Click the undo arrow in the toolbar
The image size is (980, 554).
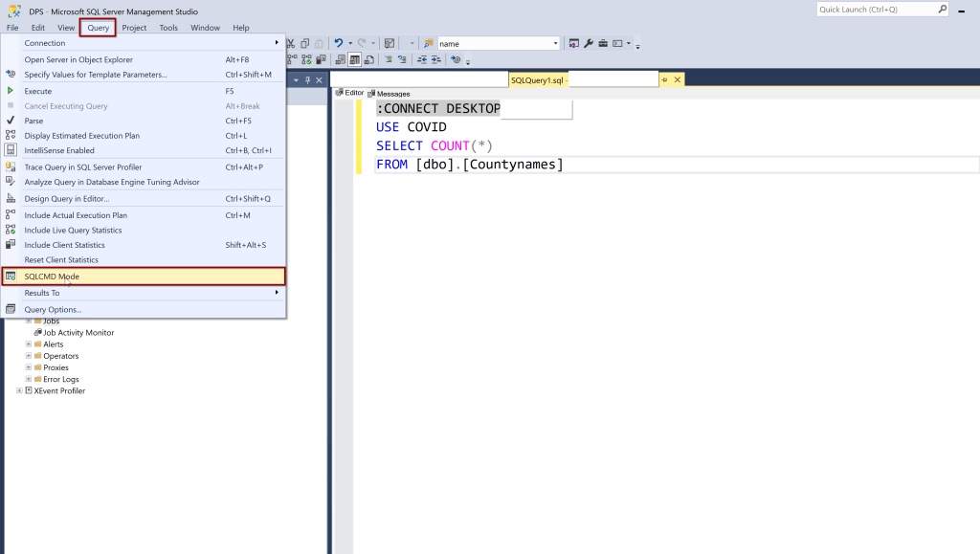(338, 43)
